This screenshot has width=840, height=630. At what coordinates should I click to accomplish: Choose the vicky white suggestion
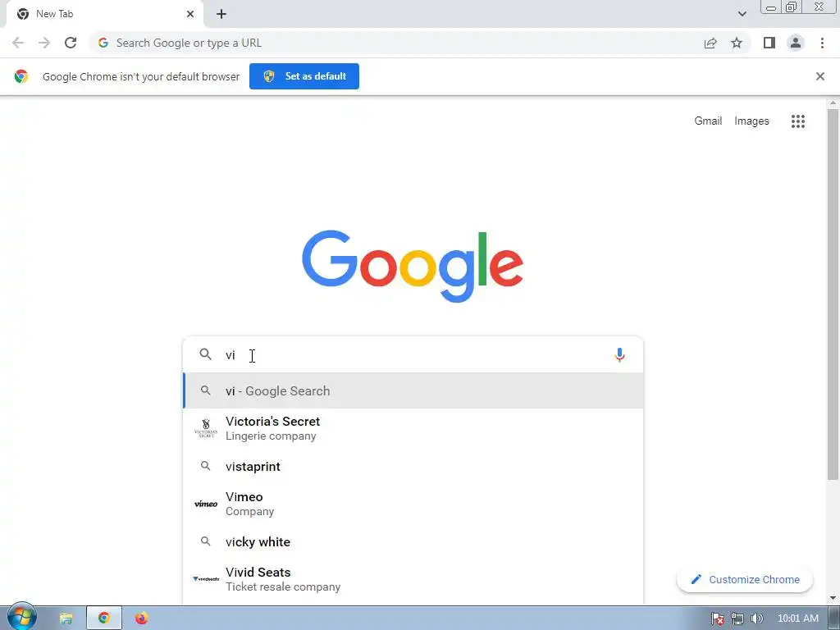point(413,541)
